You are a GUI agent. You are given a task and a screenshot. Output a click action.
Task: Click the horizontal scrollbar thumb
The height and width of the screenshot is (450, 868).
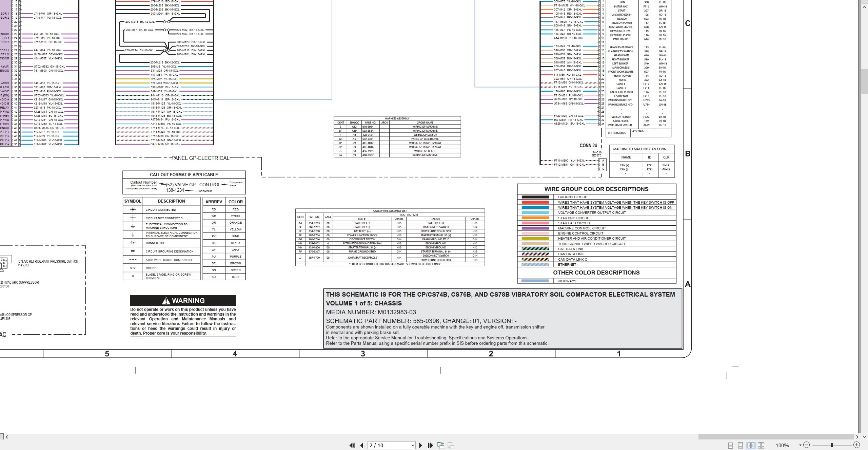coord(776,437)
